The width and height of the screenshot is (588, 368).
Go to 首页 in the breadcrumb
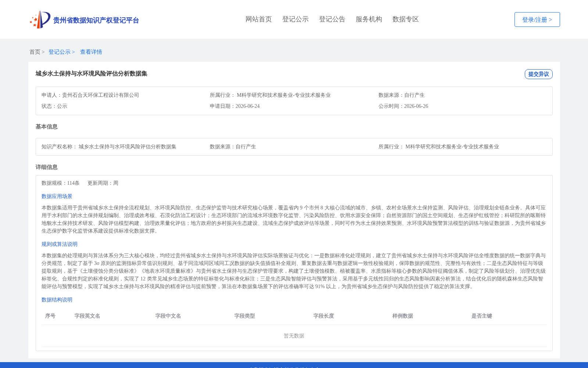click(x=35, y=52)
